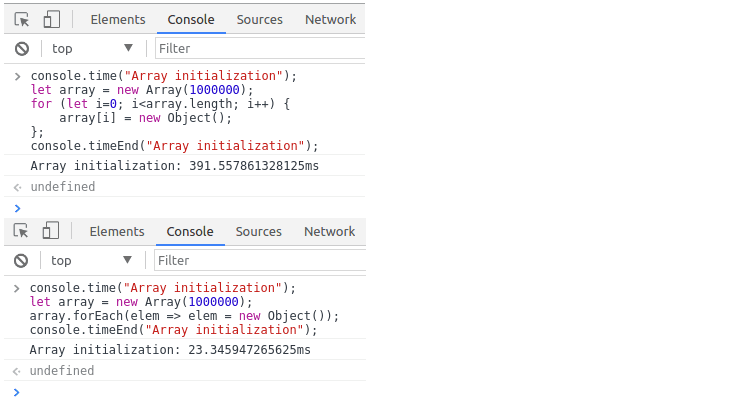
Task: Toggle device toolbar icon in top DevTools panel
Action: pyautogui.click(x=52, y=19)
